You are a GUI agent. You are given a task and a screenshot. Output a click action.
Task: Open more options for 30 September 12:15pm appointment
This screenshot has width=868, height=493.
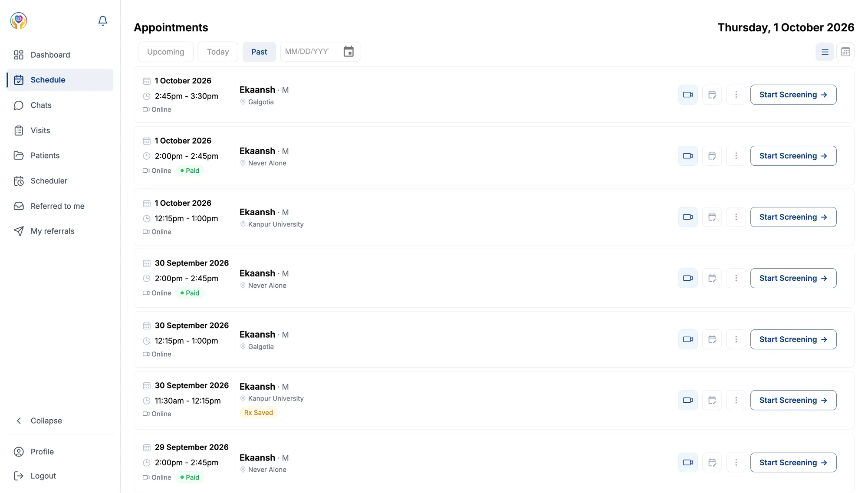pos(736,339)
